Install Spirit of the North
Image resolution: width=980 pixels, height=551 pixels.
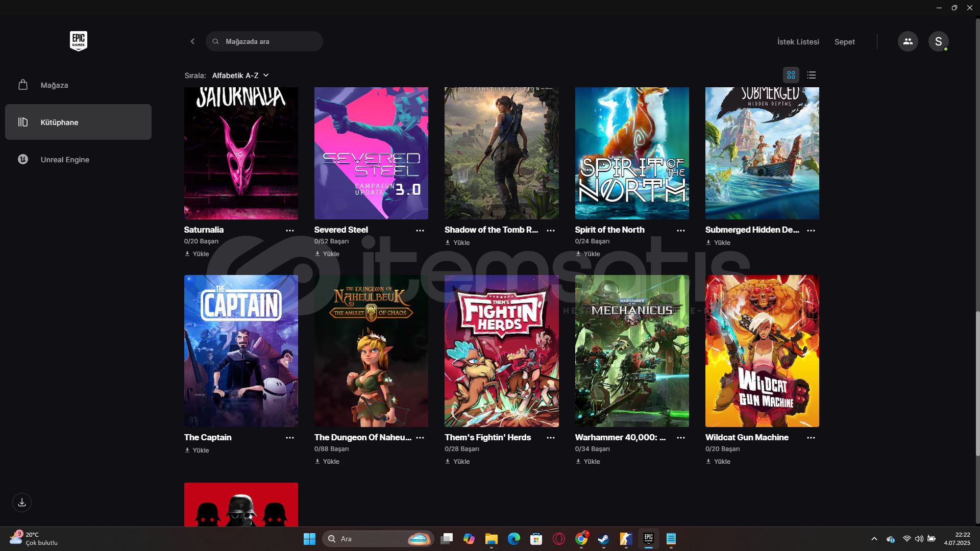pos(587,254)
